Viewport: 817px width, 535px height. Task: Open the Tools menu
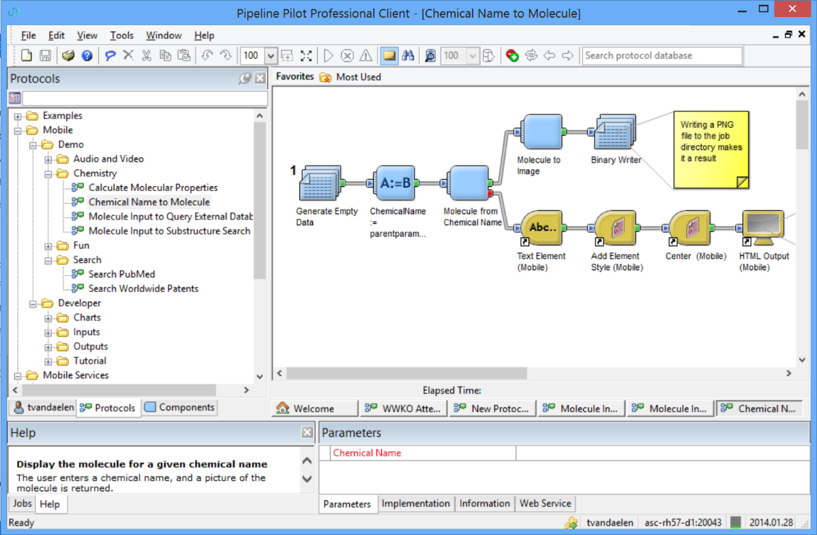coord(121,35)
